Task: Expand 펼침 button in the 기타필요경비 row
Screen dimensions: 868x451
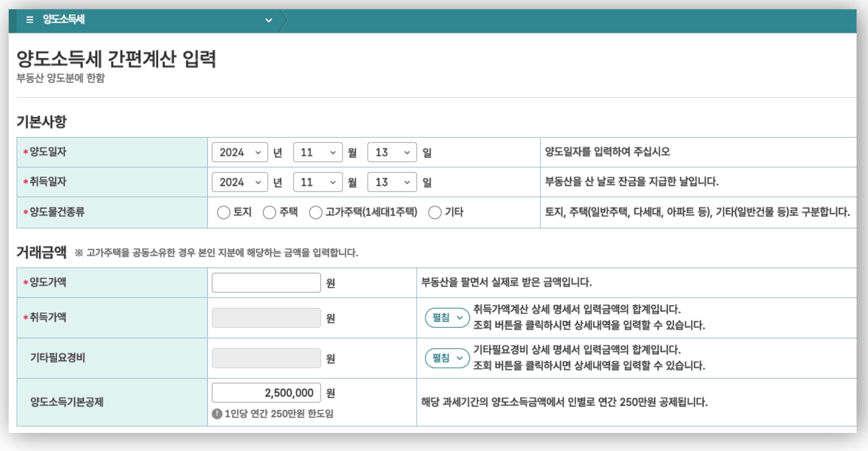Action: (x=447, y=358)
